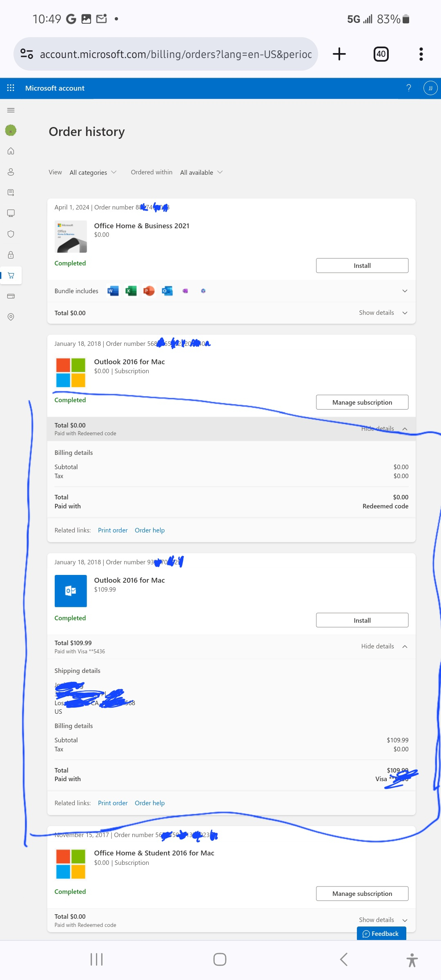Viewport: 441px width, 980px height.
Task: Open the Microsoft apps grid launcher
Action: pyautogui.click(x=11, y=88)
